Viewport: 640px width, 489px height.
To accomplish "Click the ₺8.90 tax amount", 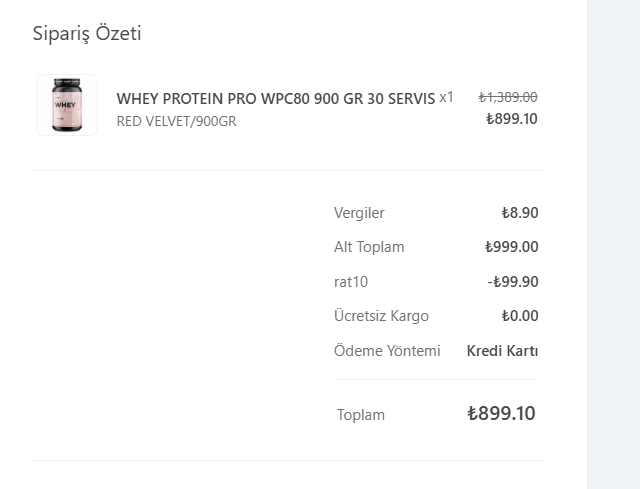I will 520,213.
